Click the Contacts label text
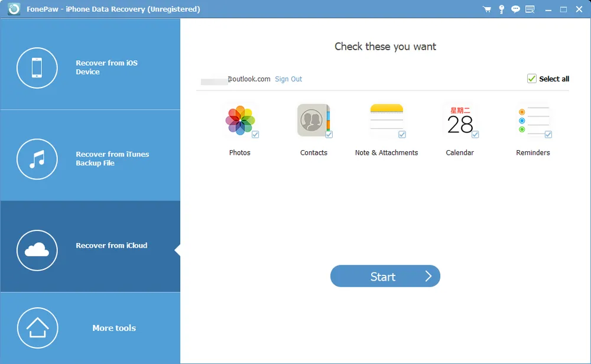 (314, 152)
